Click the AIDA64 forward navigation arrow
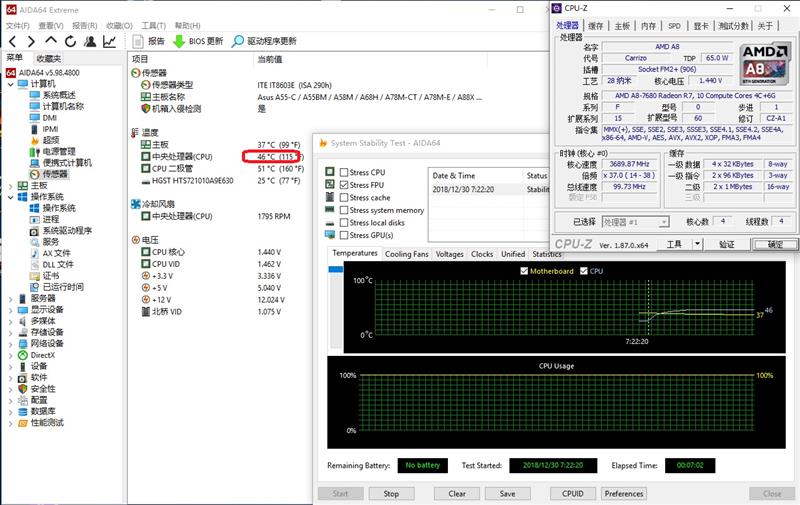Image resolution: width=800 pixels, height=505 pixels. pos(31,41)
